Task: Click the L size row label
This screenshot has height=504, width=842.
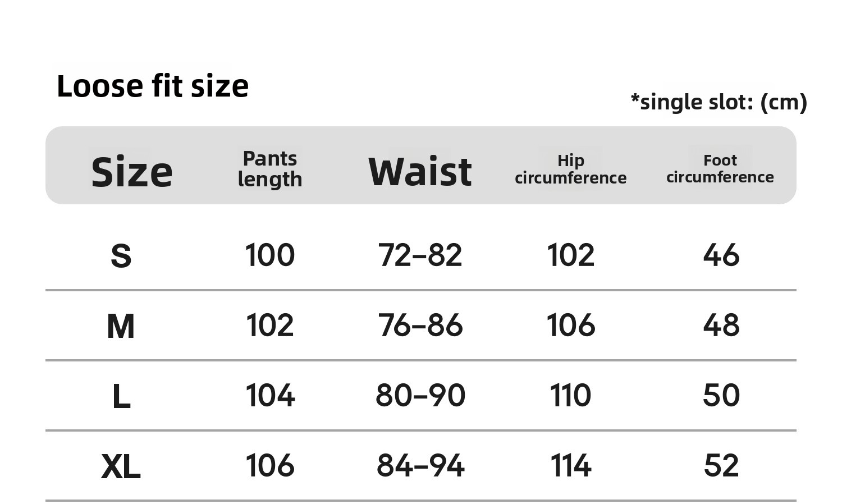Action: pos(121,396)
